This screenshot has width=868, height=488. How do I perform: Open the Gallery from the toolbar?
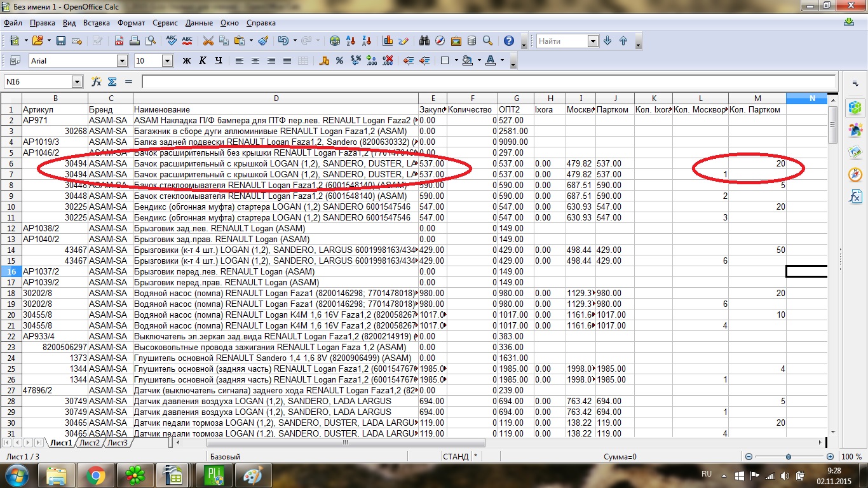point(456,41)
